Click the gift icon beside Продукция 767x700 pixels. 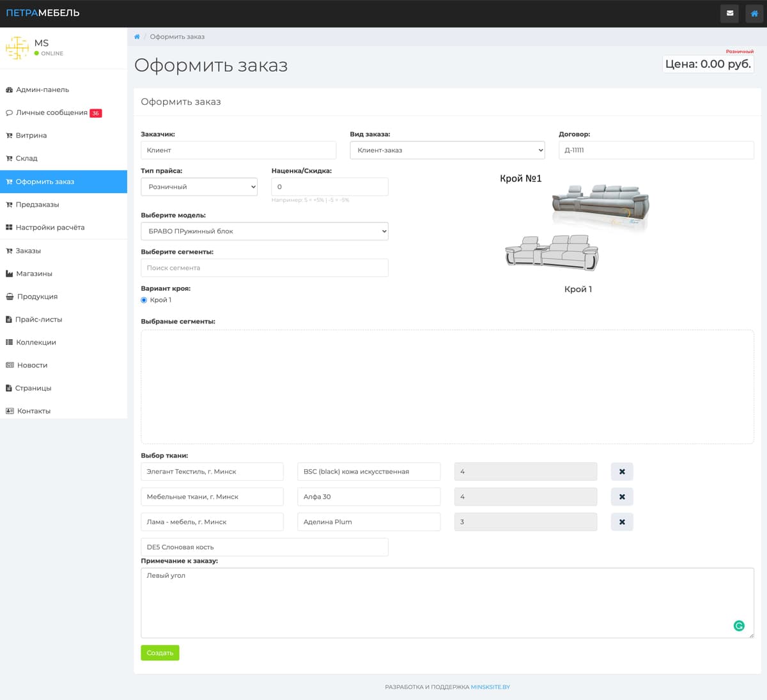pos(8,296)
